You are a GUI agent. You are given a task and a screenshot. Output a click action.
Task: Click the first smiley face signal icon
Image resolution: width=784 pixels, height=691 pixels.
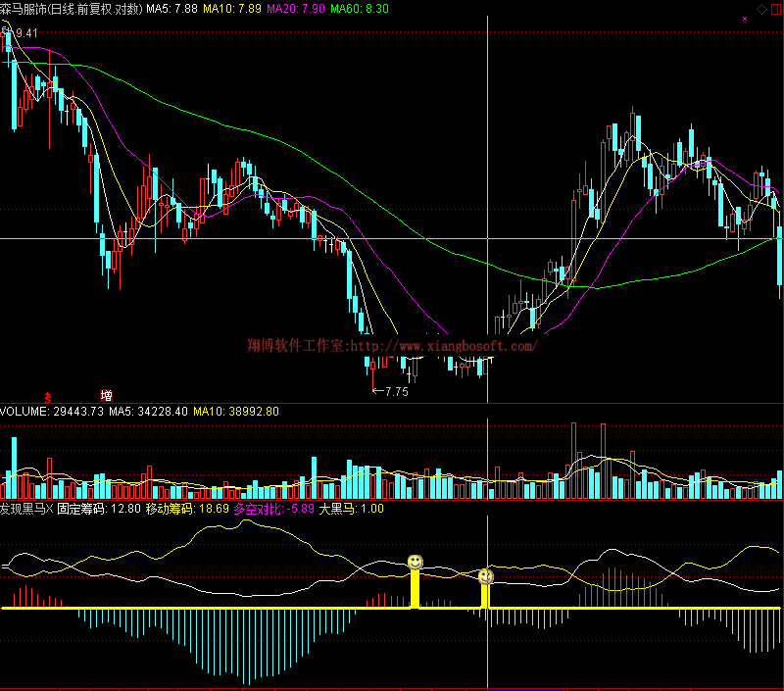click(416, 563)
